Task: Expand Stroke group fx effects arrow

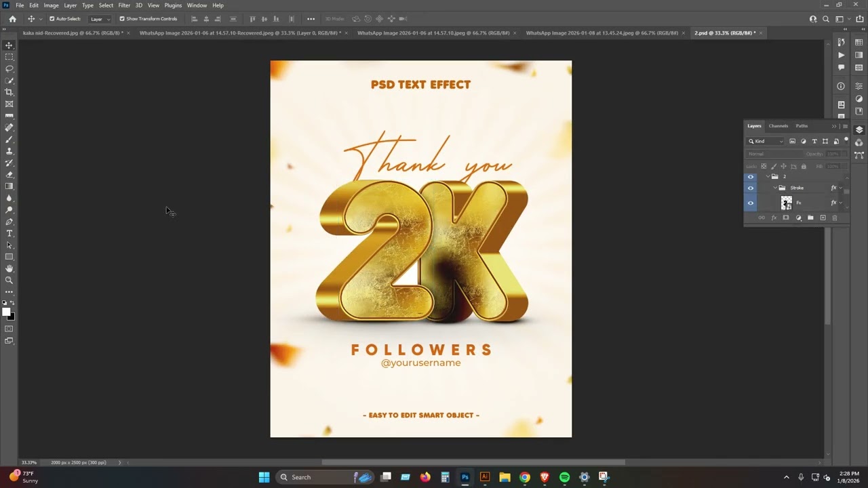Action: point(841,188)
